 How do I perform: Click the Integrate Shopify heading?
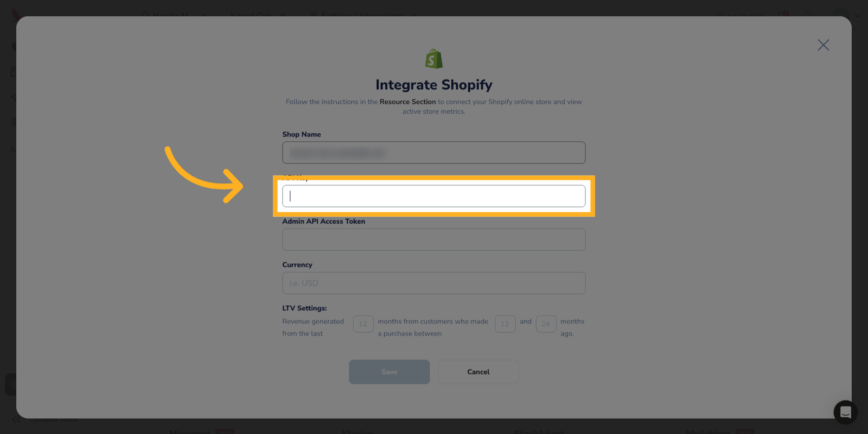(x=434, y=85)
